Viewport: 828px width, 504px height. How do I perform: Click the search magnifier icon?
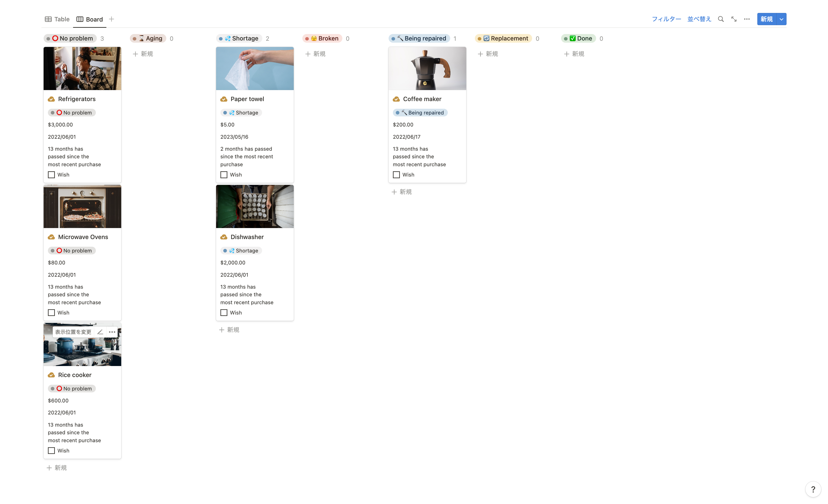[x=720, y=19]
